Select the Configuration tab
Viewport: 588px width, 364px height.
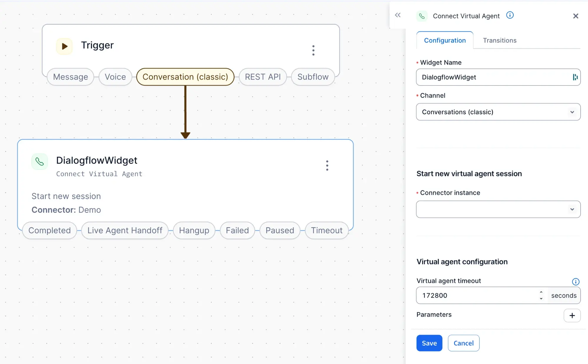coord(445,40)
